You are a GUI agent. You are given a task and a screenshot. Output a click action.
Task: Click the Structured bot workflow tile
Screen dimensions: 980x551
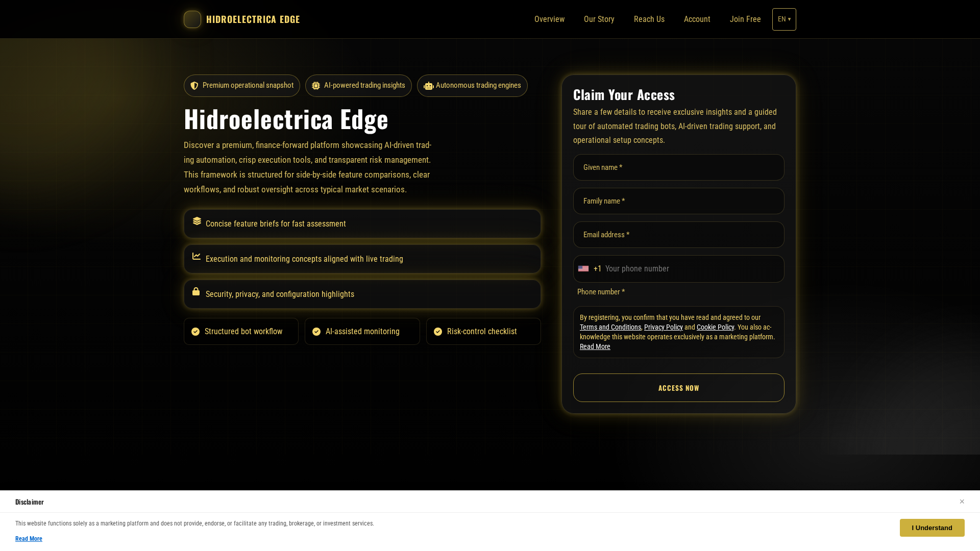click(x=241, y=332)
